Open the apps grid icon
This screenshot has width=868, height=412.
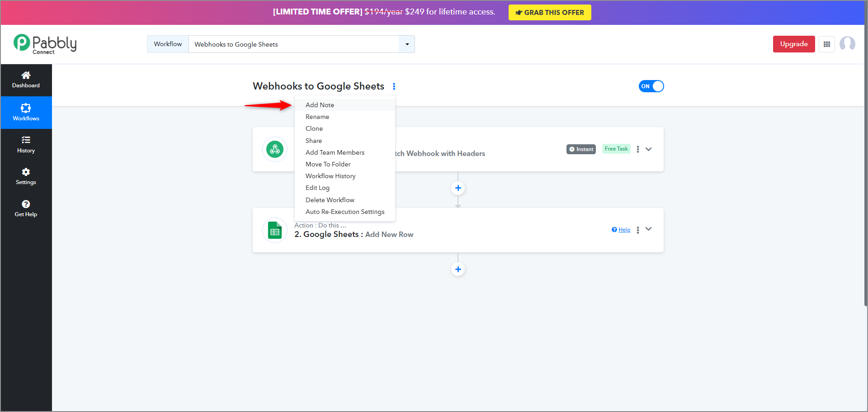[x=827, y=44]
